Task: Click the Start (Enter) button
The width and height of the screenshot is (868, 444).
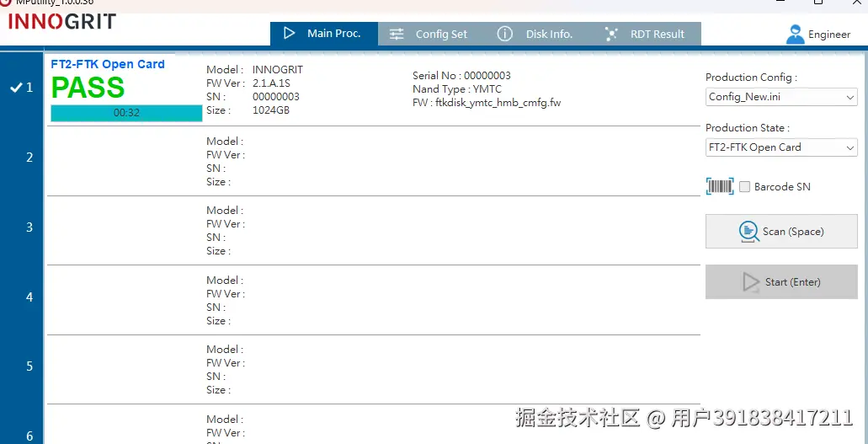Action: click(x=781, y=281)
